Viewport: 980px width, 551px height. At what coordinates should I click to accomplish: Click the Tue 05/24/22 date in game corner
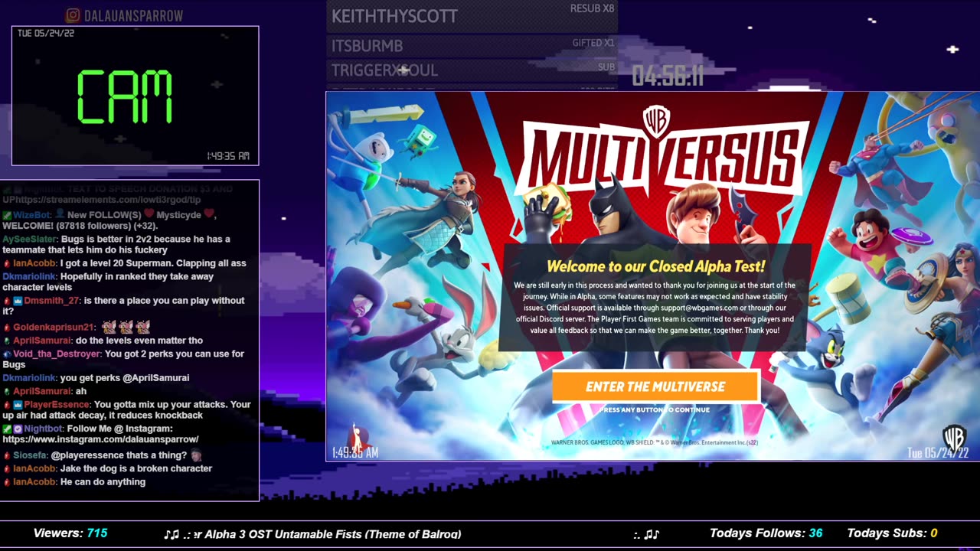[939, 453]
